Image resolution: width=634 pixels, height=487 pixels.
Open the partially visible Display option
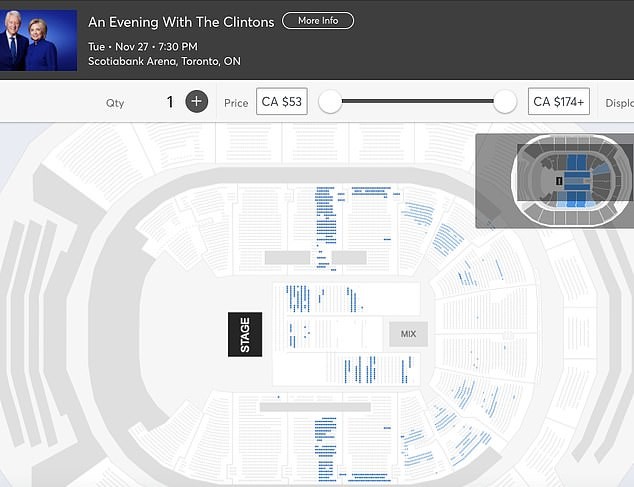619,102
